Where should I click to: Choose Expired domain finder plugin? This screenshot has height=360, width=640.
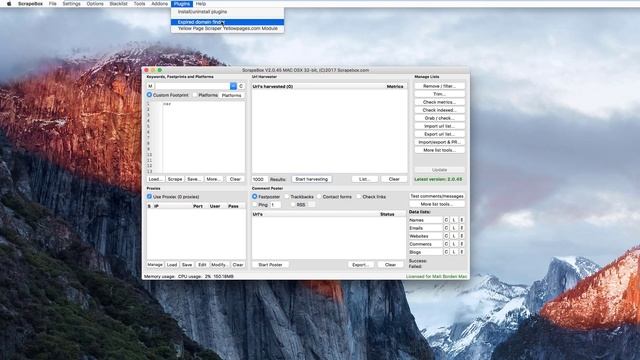click(227, 22)
